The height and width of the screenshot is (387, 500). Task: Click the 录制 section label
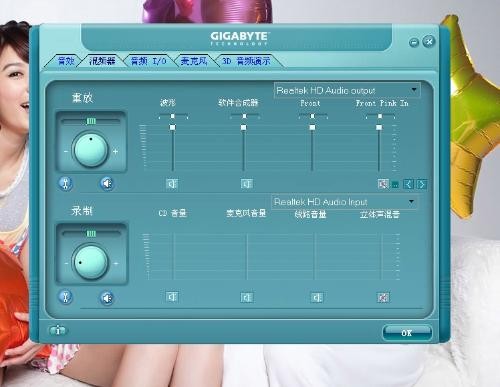[x=82, y=211]
